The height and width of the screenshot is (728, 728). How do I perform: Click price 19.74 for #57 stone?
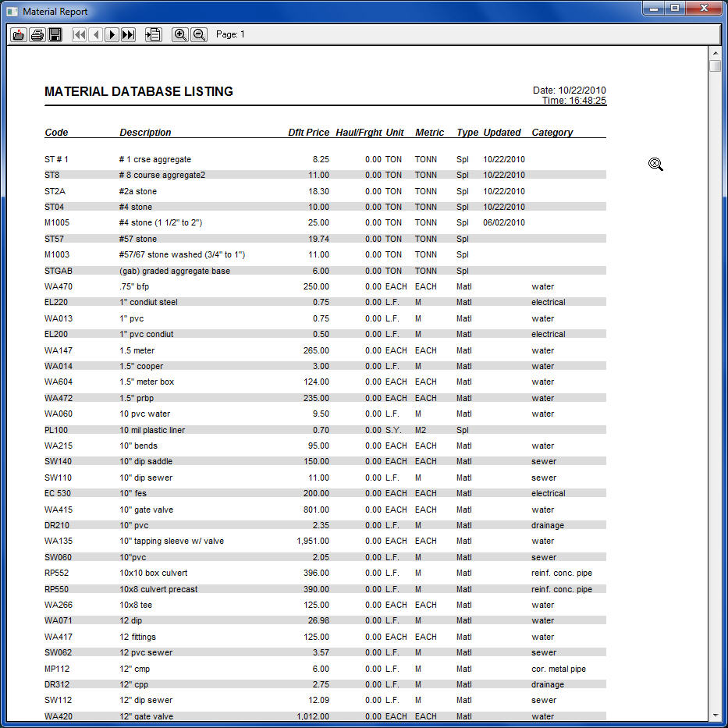(318, 239)
